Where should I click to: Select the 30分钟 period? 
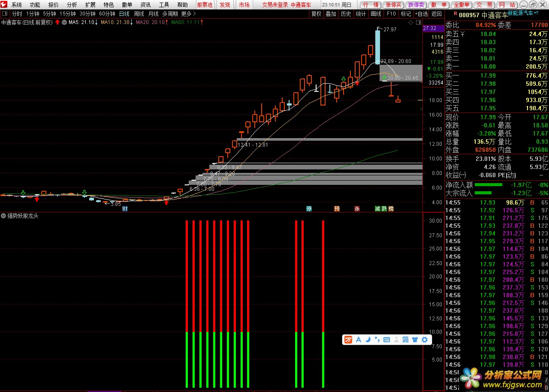(87, 14)
